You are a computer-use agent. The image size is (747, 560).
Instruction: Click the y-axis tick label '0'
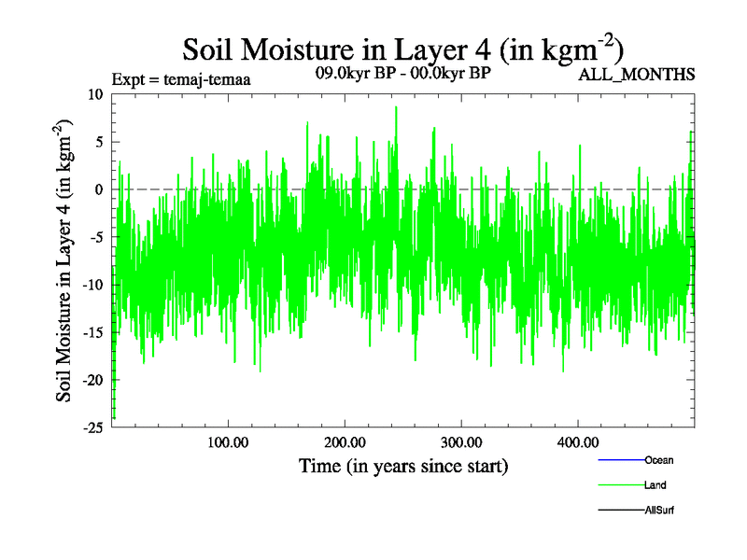(99, 189)
